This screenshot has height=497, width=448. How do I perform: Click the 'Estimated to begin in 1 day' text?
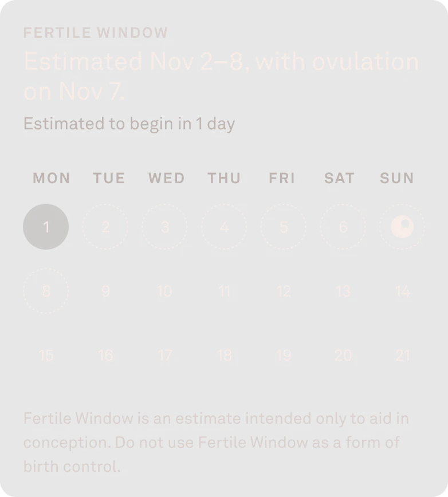[129, 123]
